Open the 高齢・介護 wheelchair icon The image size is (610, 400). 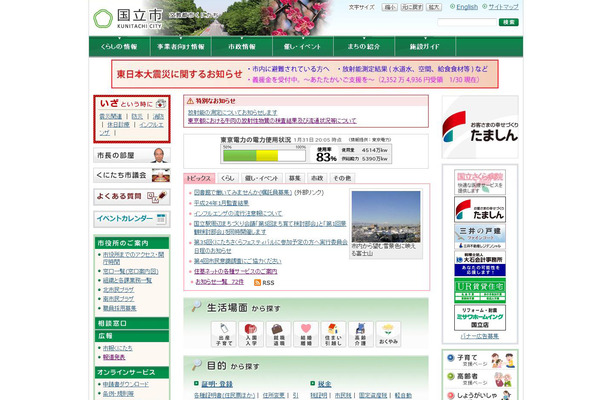[361, 334]
